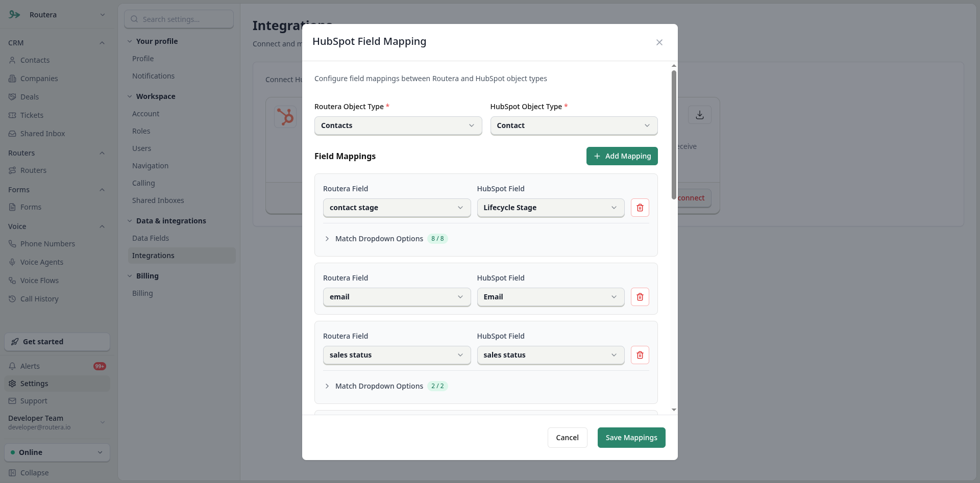Click the Voice Flows icon
This screenshot has height=483, width=980.
point(12,281)
